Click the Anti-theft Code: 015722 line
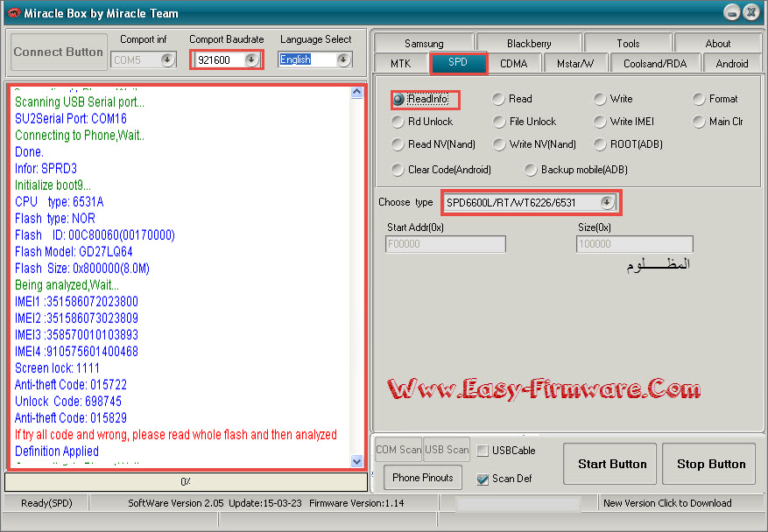This screenshot has width=768, height=532. click(71, 385)
